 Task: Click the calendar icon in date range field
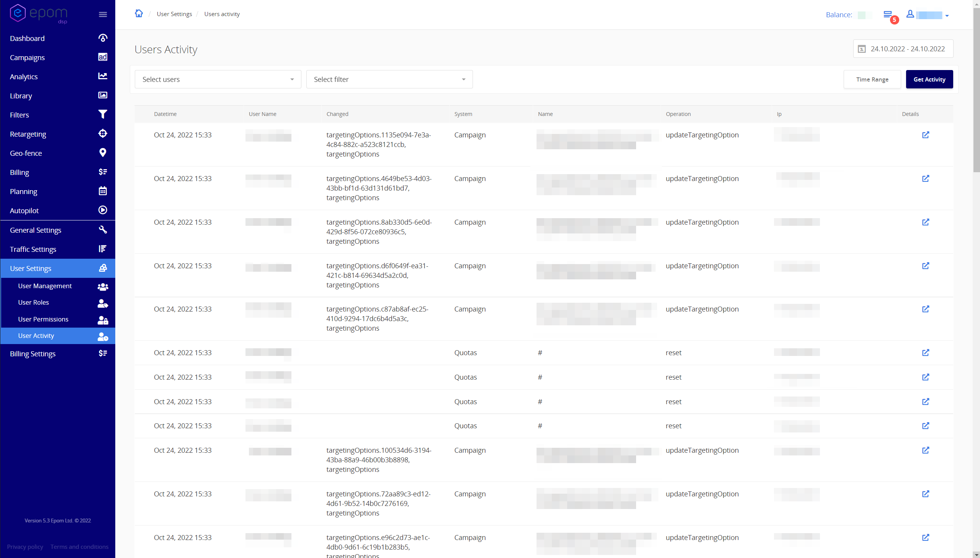862,49
